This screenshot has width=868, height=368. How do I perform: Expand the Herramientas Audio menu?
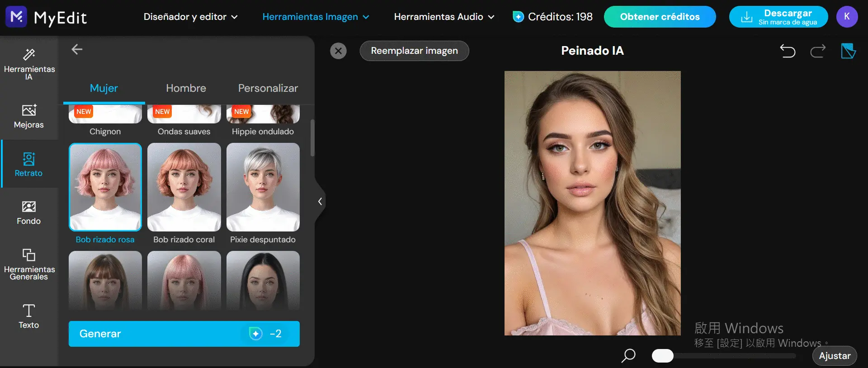tap(444, 17)
